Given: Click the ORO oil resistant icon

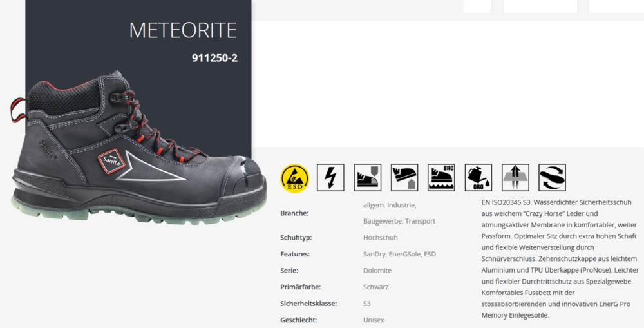Looking at the screenshot, I should [x=478, y=178].
